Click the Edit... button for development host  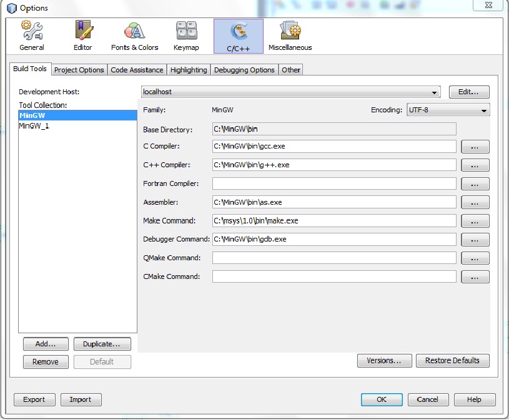tap(469, 92)
